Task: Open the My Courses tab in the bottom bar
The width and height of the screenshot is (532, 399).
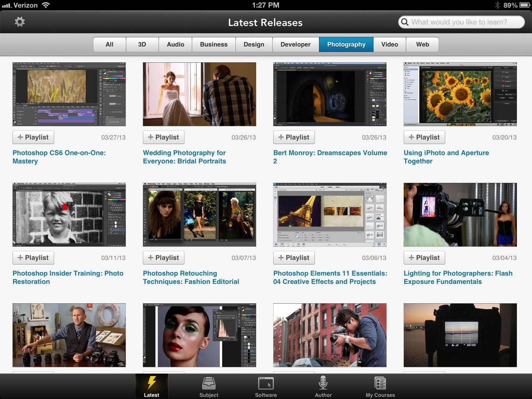Action: click(381, 386)
